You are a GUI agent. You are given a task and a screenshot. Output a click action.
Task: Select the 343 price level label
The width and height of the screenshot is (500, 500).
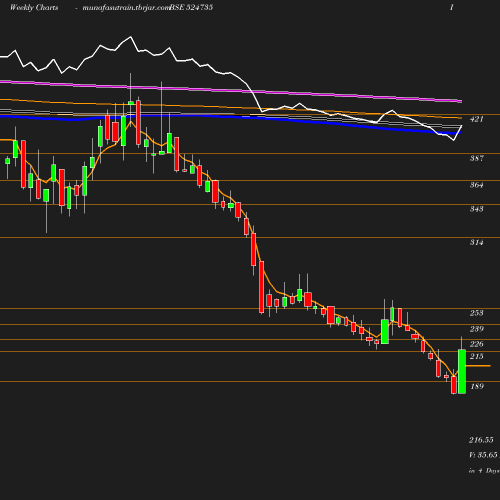coord(477,209)
